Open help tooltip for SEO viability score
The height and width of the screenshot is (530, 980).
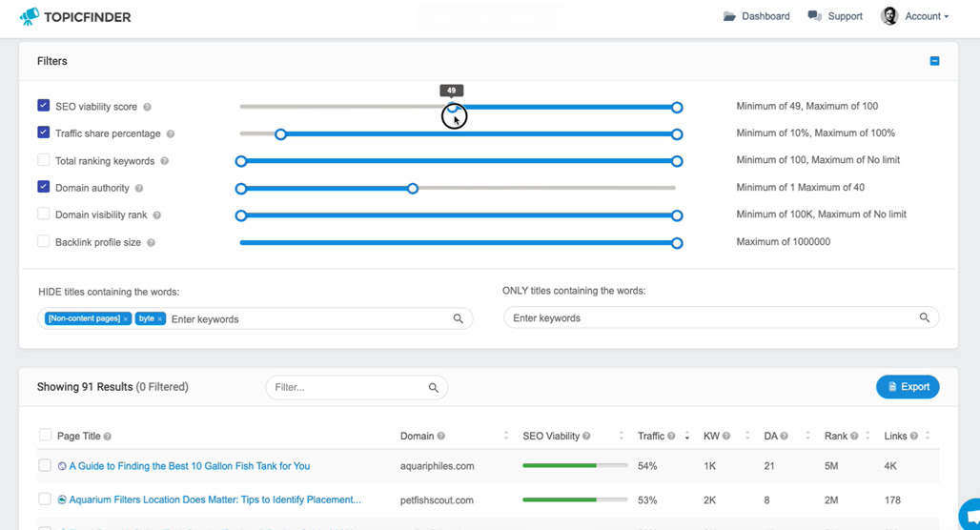(x=147, y=107)
